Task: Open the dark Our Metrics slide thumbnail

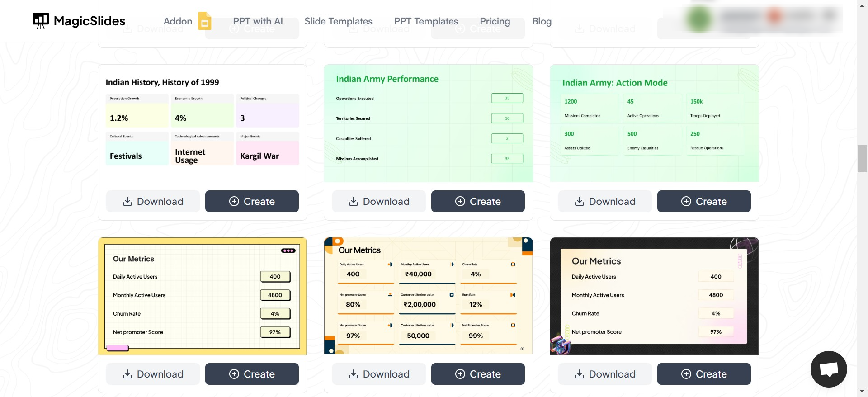Action: coord(655,296)
